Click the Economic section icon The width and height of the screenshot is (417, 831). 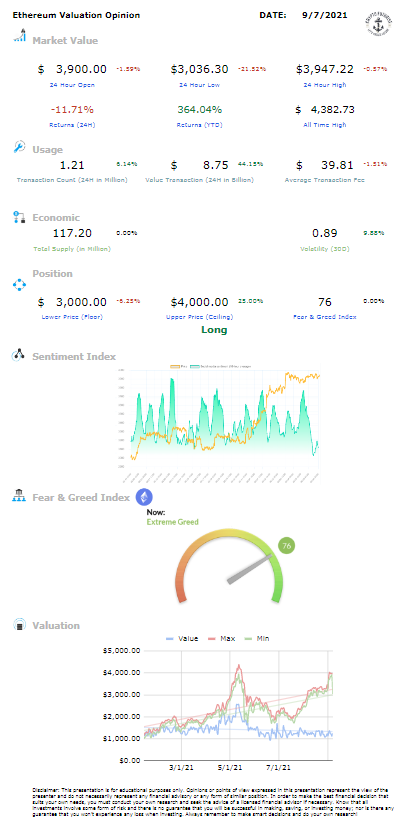[x=19, y=217]
